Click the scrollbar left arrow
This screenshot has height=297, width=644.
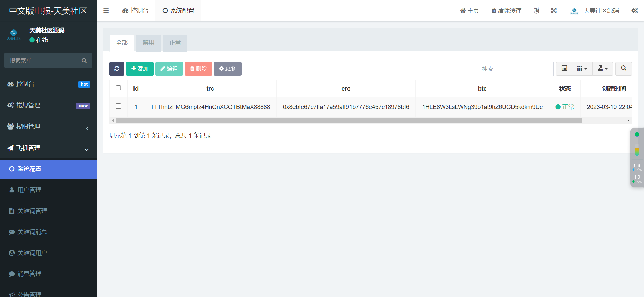(113, 120)
